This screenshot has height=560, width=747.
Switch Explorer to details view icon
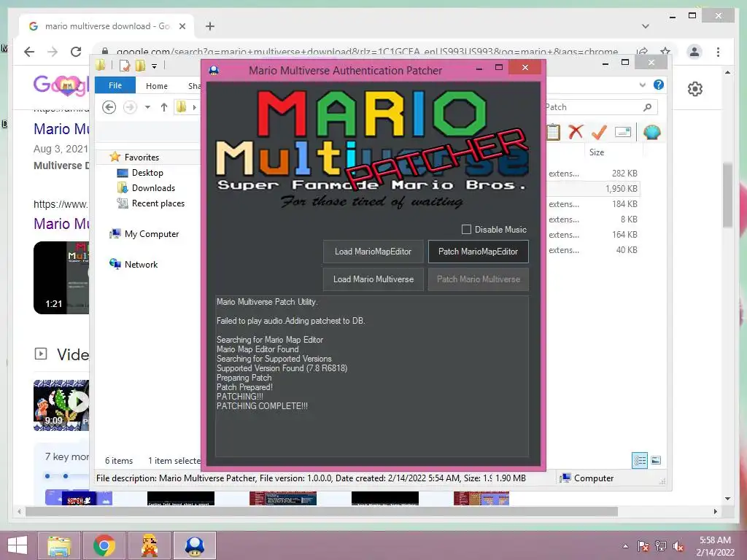tap(639, 460)
